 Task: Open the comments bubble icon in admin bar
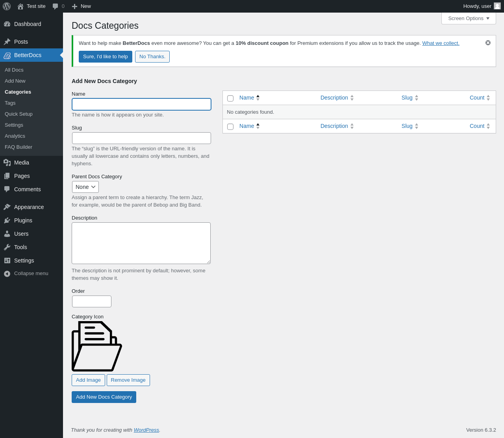point(56,6)
